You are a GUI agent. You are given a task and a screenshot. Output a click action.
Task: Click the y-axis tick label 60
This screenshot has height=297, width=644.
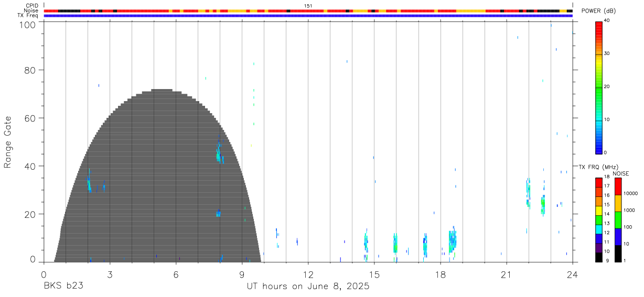pyautogui.click(x=30, y=118)
